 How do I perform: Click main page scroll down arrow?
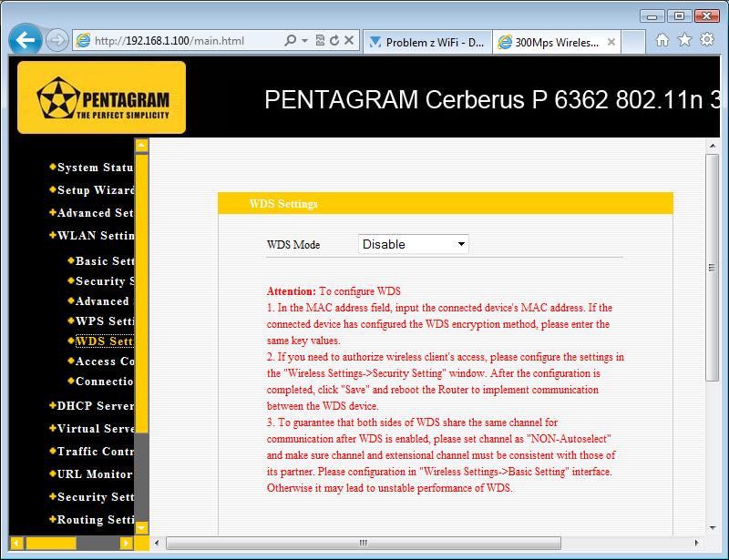click(713, 528)
